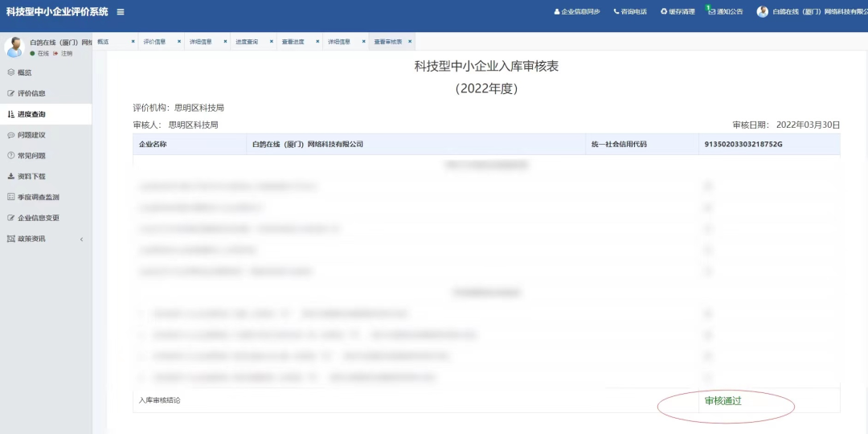The height and width of the screenshot is (434, 868).
Task: Open 问题建议 in the sidebar
Action: pos(31,135)
